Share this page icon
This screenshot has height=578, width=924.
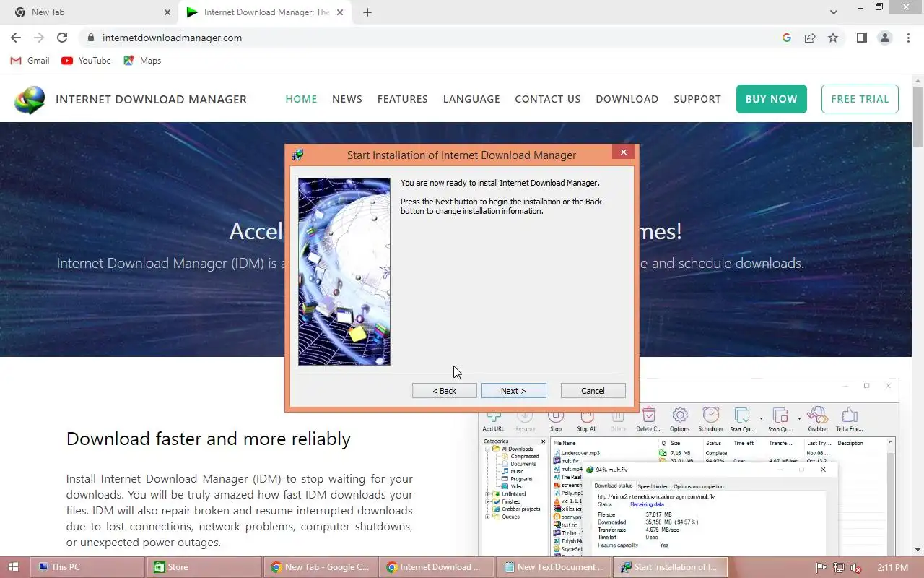[810, 38]
